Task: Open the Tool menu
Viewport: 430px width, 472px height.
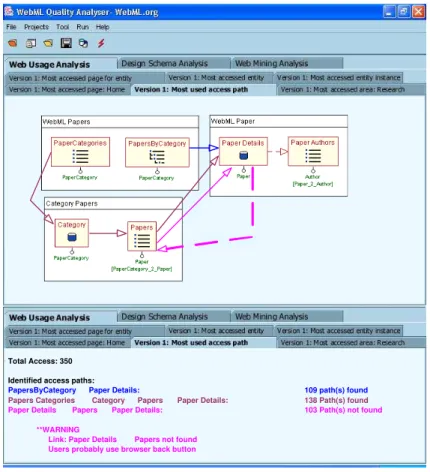Action: point(62,27)
